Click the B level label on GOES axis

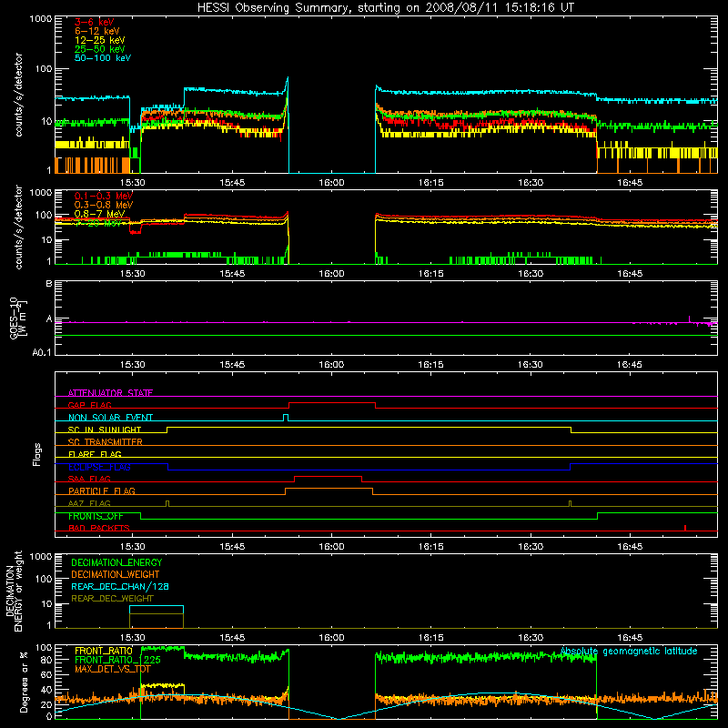[48, 284]
